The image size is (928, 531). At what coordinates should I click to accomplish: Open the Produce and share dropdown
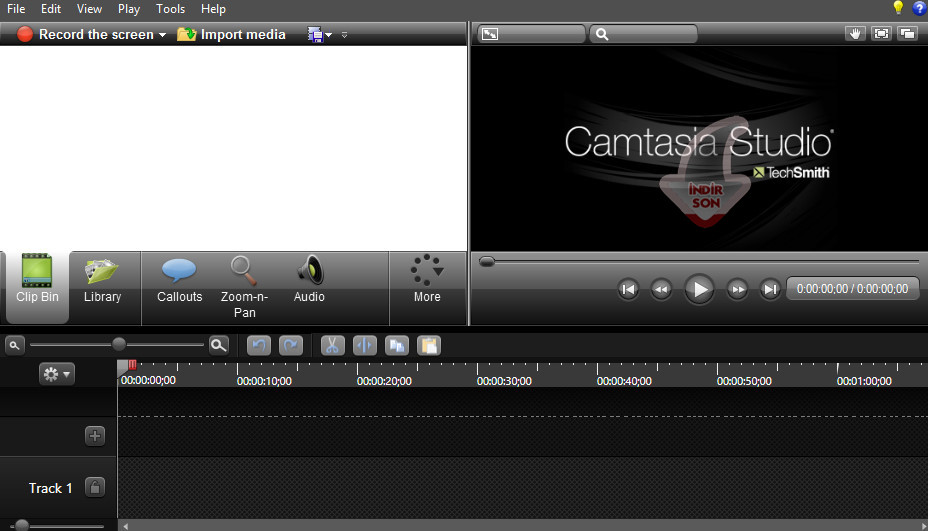320,35
